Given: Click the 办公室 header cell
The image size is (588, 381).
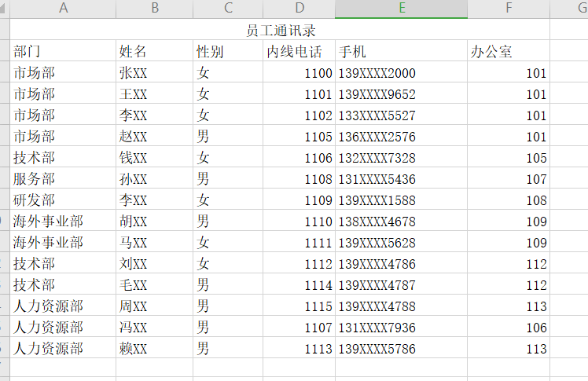Looking at the screenshot, I should [x=509, y=51].
